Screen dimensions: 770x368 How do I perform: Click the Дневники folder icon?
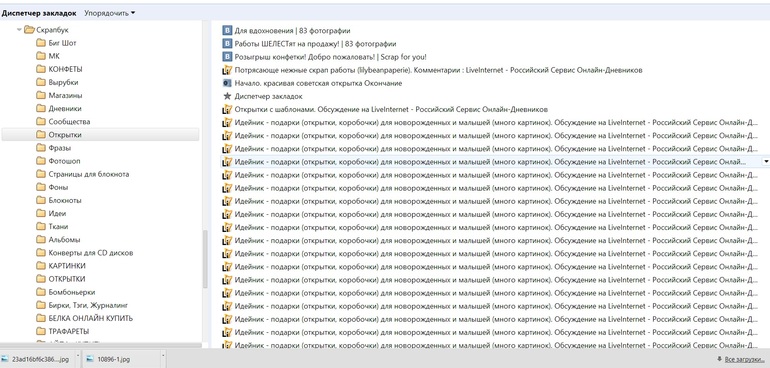(41, 109)
